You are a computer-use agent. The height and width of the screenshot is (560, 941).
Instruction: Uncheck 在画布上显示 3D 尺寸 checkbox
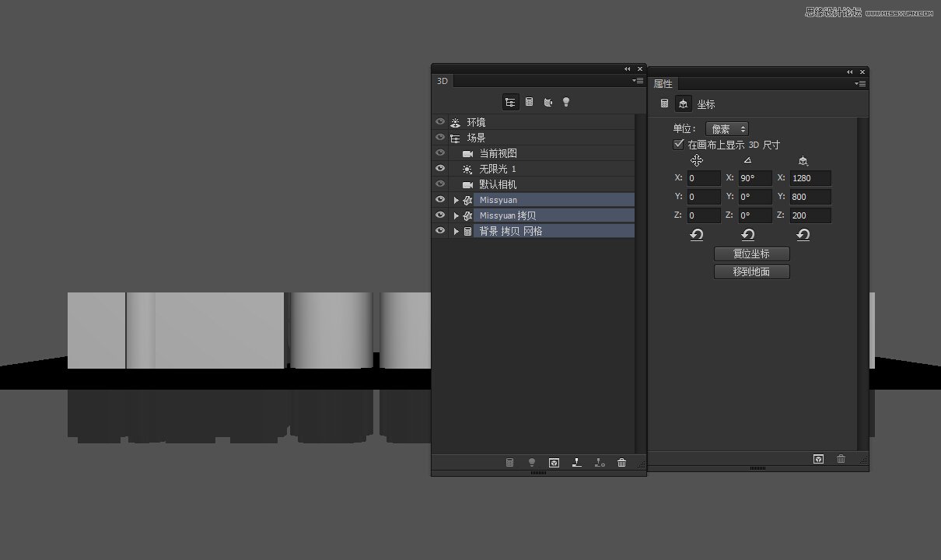point(679,145)
